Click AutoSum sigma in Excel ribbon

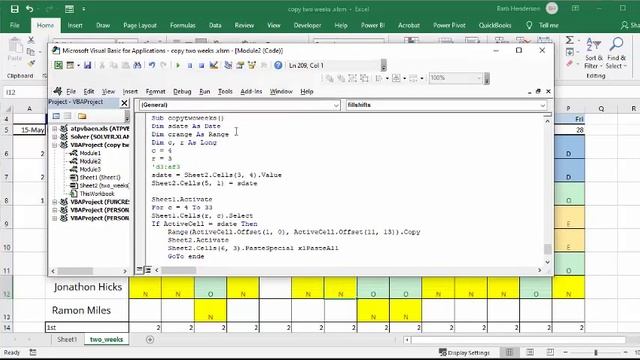(x=569, y=40)
